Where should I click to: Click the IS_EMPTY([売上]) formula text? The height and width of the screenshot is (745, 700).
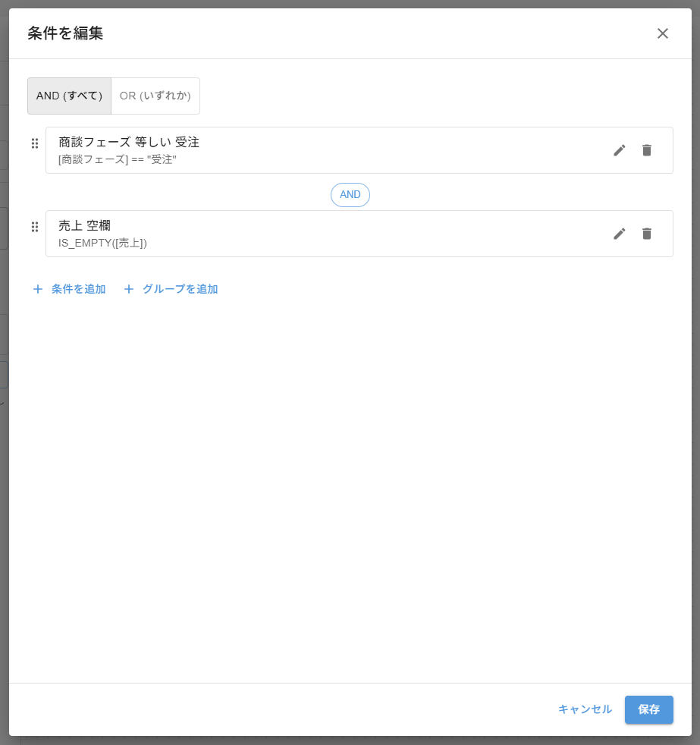pyautogui.click(x=102, y=244)
